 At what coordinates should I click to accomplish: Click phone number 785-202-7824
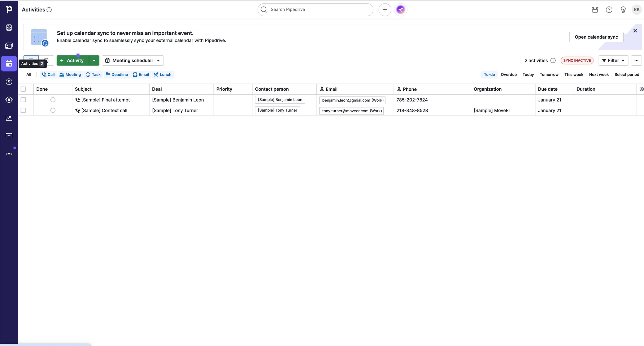pyautogui.click(x=412, y=100)
